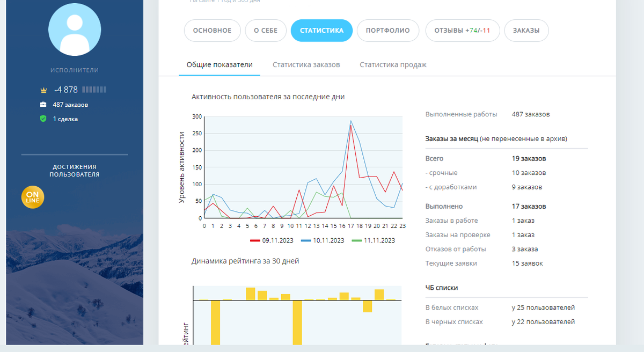The image size is (644, 352).
Task: Click the у 25 пользователей white list value
Action: pyautogui.click(x=543, y=308)
